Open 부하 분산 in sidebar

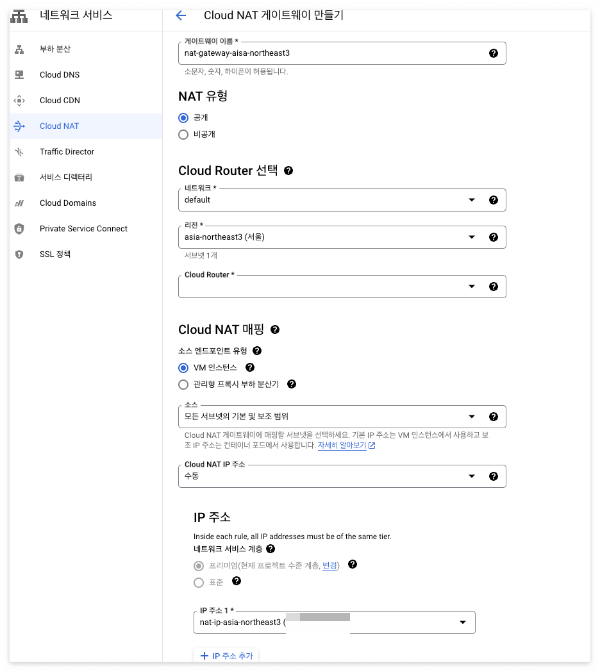point(86,49)
